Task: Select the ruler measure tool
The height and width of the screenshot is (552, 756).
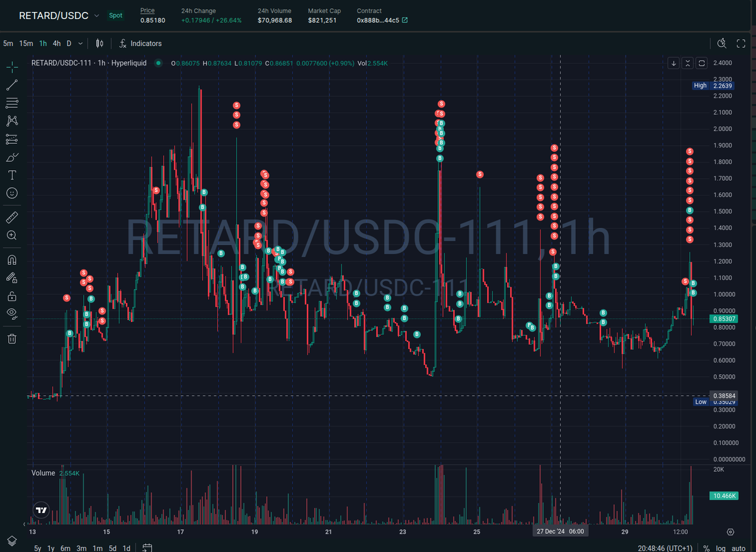Action: point(11,217)
